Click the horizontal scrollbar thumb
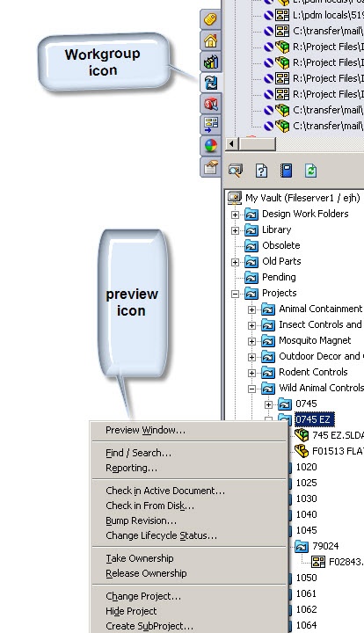Screen dimensions: 364x633 click(258, 143)
